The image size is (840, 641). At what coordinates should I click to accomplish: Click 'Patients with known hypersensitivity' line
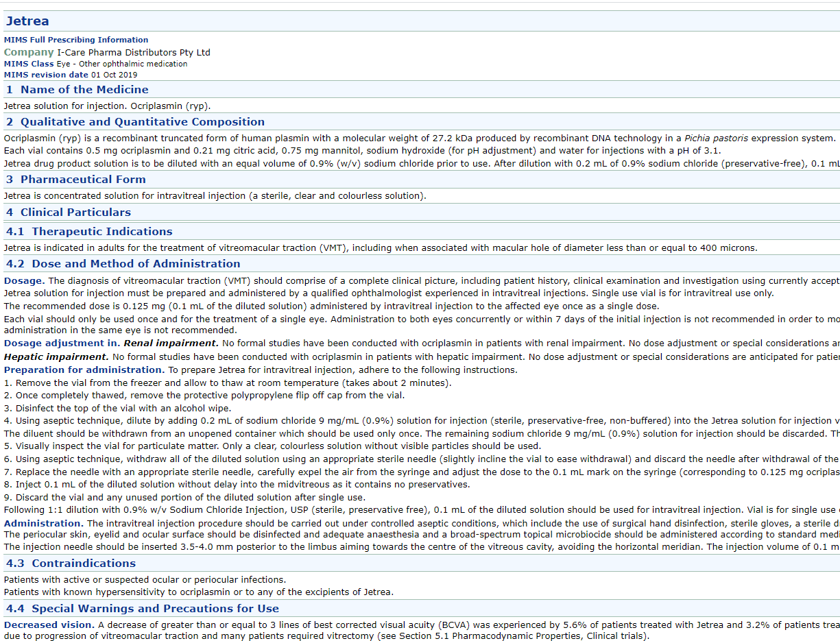pos(199,592)
